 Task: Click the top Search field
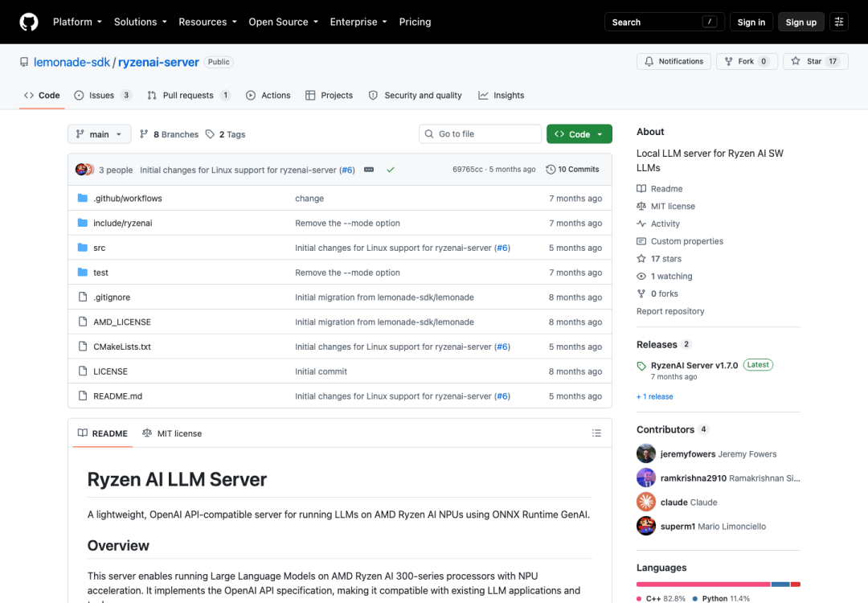665,23
